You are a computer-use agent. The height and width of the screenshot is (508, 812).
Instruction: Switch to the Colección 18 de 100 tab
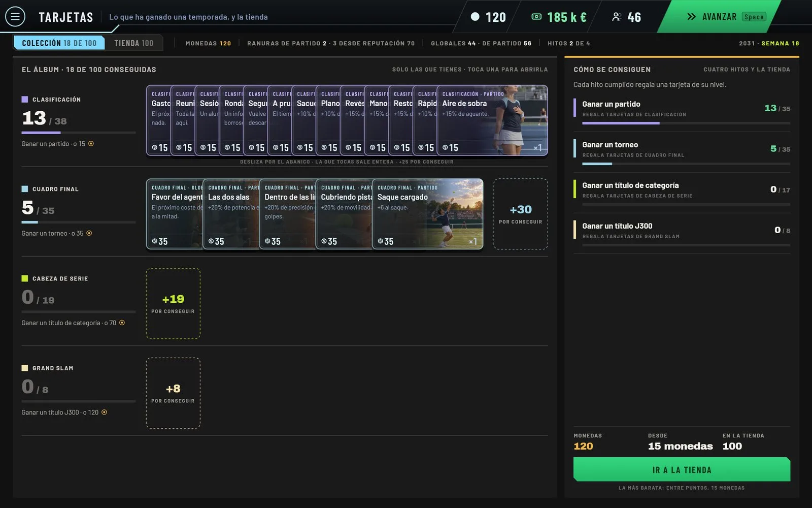tap(59, 43)
